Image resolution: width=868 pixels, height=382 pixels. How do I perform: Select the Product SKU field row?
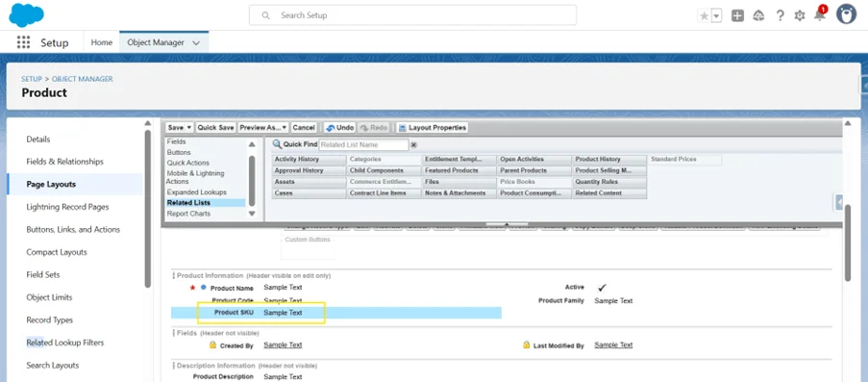[336, 313]
